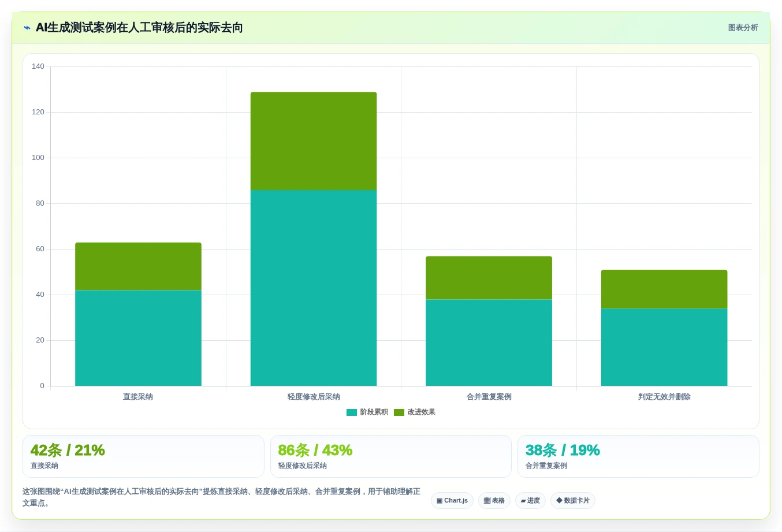Click the x-axis label 直接采纳
Image resolution: width=782 pixels, height=532 pixels.
click(x=138, y=397)
